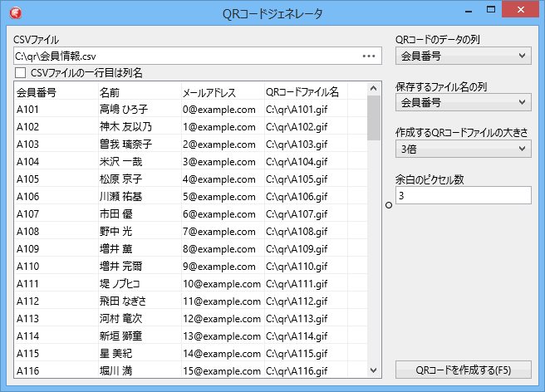545x392 pixels.
Task: Select the cell C:\qr\A110.gif
Action: point(303,266)
